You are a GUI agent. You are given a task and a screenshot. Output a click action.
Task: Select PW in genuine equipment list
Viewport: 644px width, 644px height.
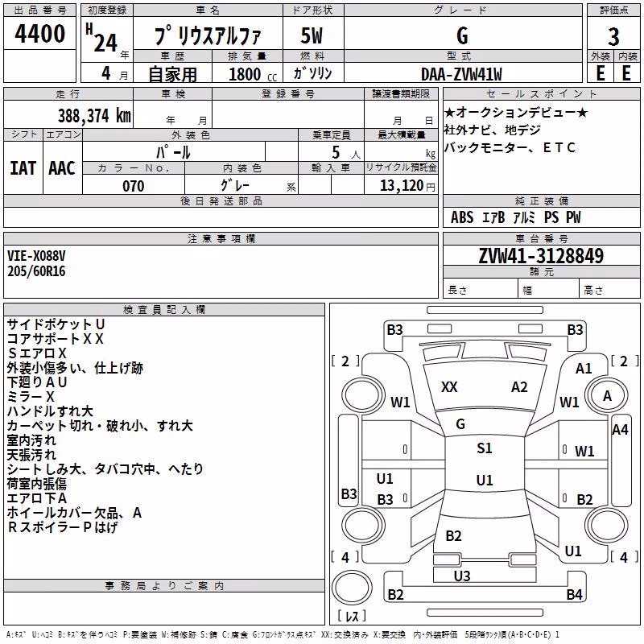[573, 217]
